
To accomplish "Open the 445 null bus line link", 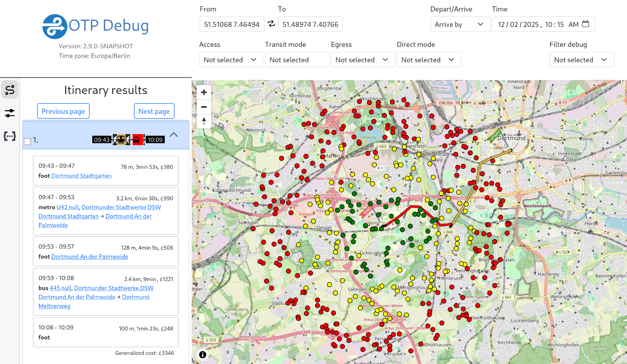I will coord(61,288).
